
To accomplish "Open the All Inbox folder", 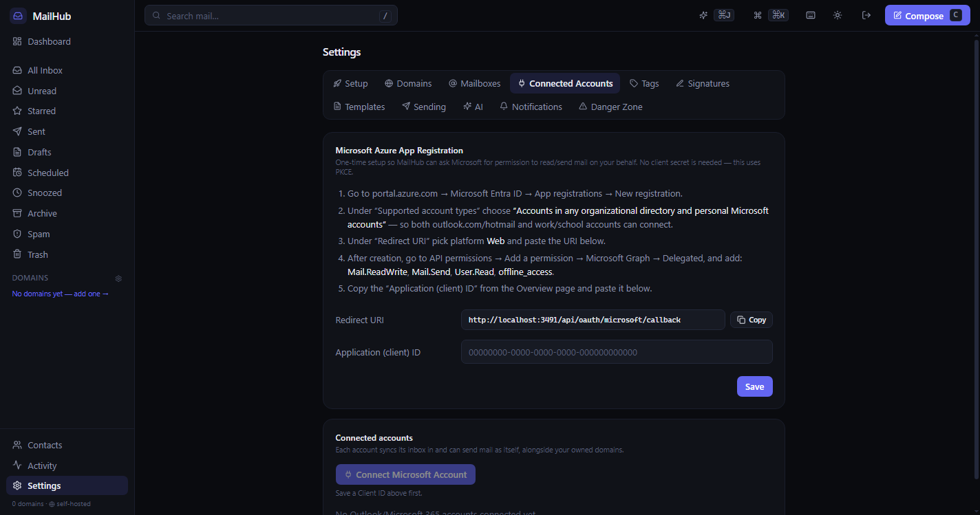I will [67, 70].
